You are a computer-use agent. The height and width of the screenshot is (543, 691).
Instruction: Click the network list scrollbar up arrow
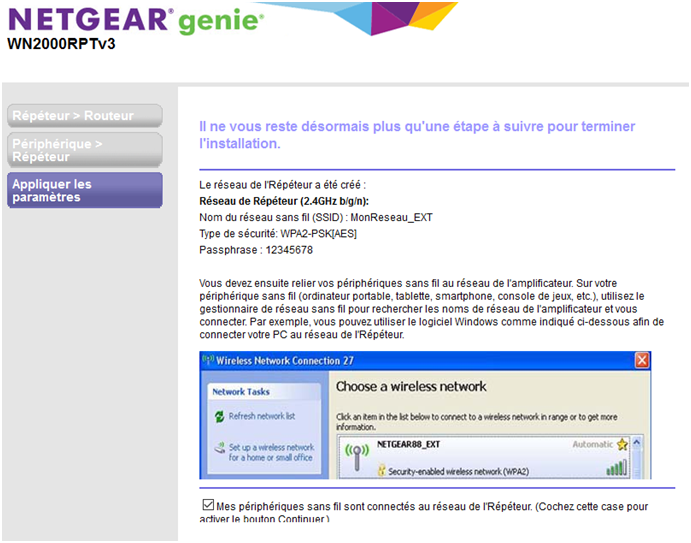point(636,442)
